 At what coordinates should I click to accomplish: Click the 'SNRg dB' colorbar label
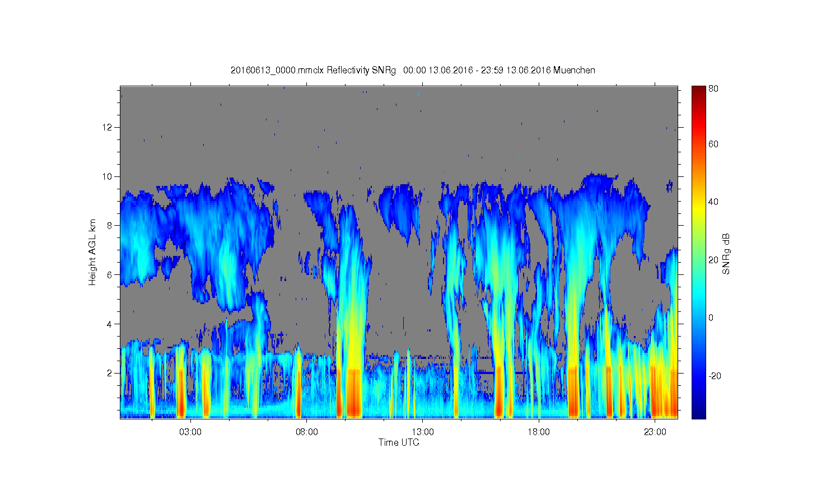[726, 254]
